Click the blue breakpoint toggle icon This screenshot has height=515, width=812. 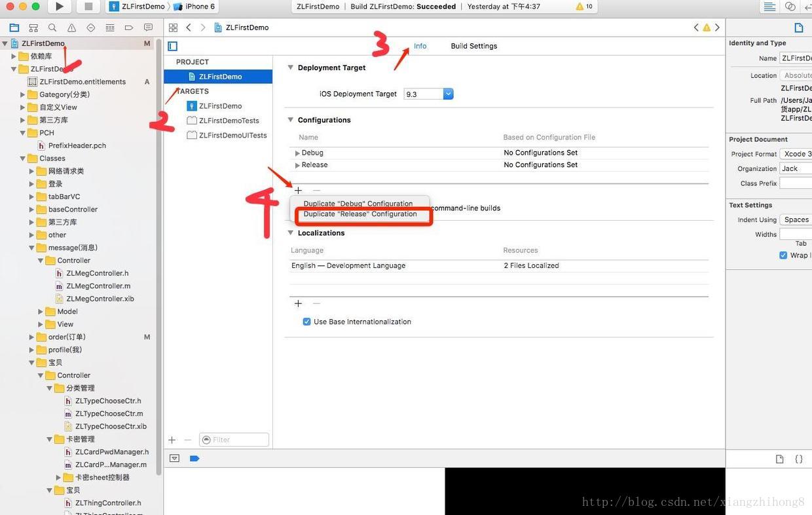coord(194,459)
